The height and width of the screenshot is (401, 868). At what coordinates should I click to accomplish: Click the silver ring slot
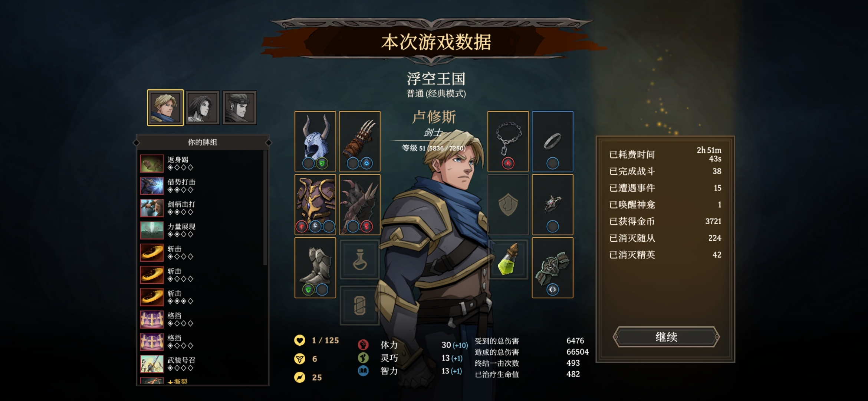coord(553,141)
